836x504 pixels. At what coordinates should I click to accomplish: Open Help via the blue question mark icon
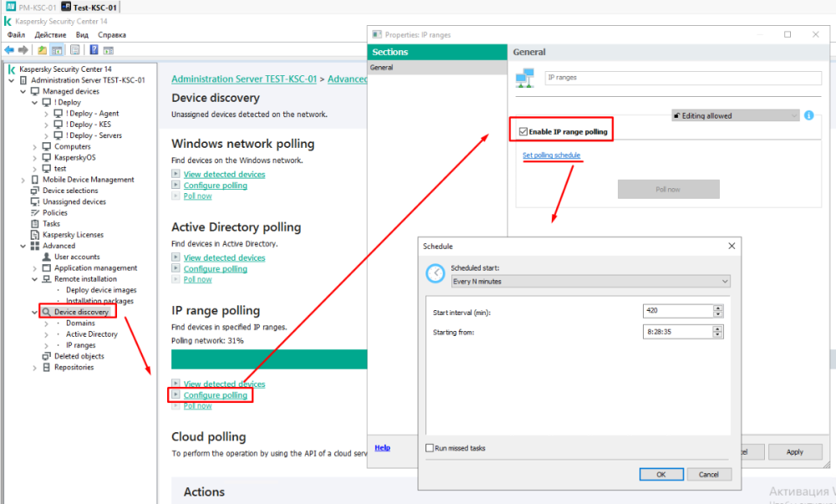click(x=94, y=50)
